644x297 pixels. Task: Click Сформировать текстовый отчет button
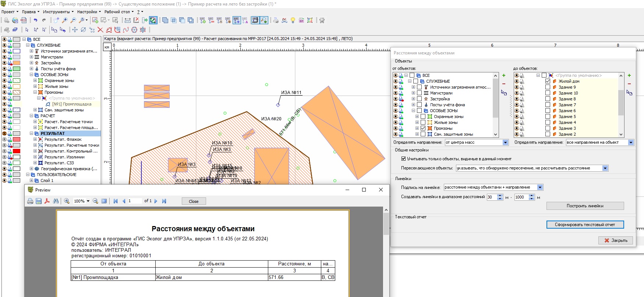(x=585, y=225)
